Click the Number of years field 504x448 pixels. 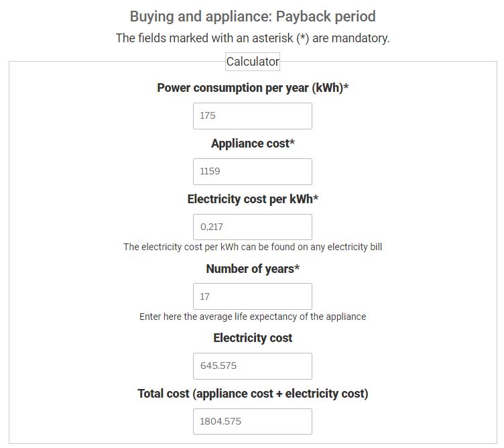coord(252,296)
